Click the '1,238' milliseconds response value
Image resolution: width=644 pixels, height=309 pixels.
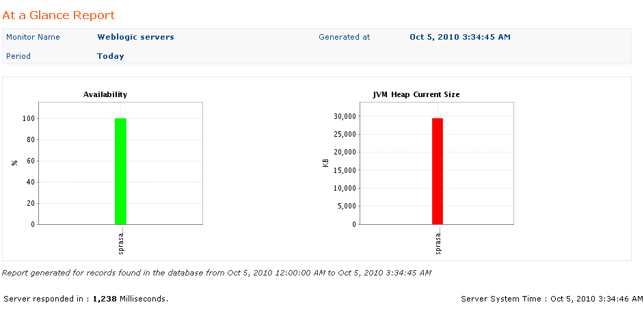coord(105,299)
